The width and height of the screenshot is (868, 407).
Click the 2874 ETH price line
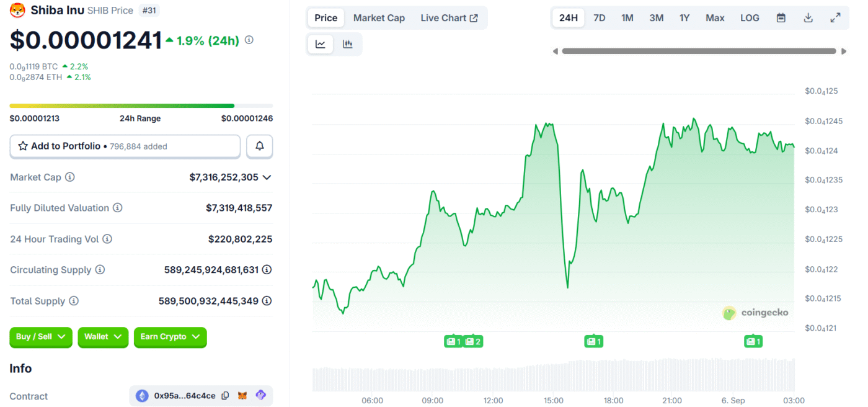50,78
